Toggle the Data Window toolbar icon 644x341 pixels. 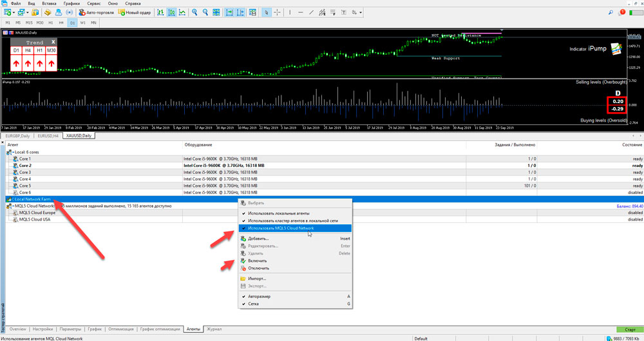coord(48,12)
